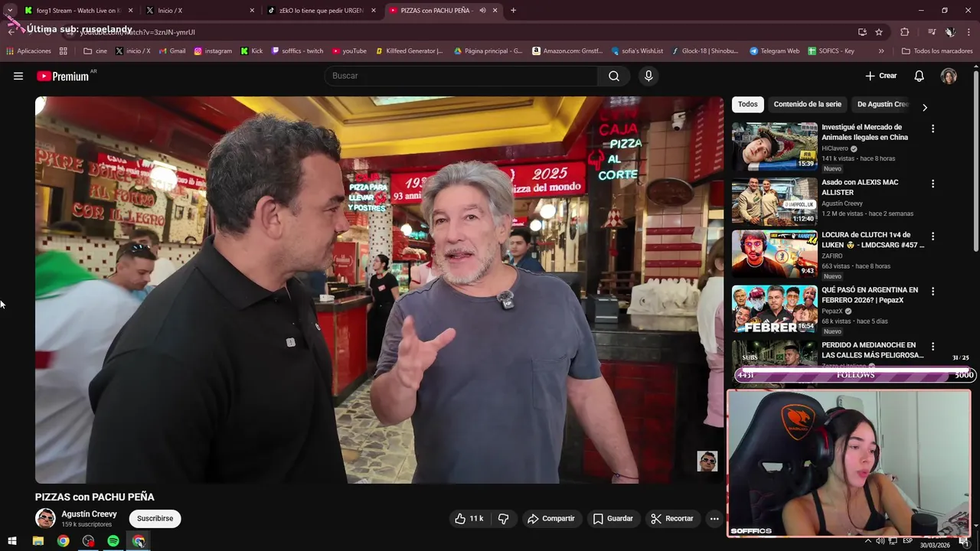Subscribe to Agustín Creevy with Suscribirse
Viewport: 980px width, 551px height.
pyautogui.click(x=155, y=518)
